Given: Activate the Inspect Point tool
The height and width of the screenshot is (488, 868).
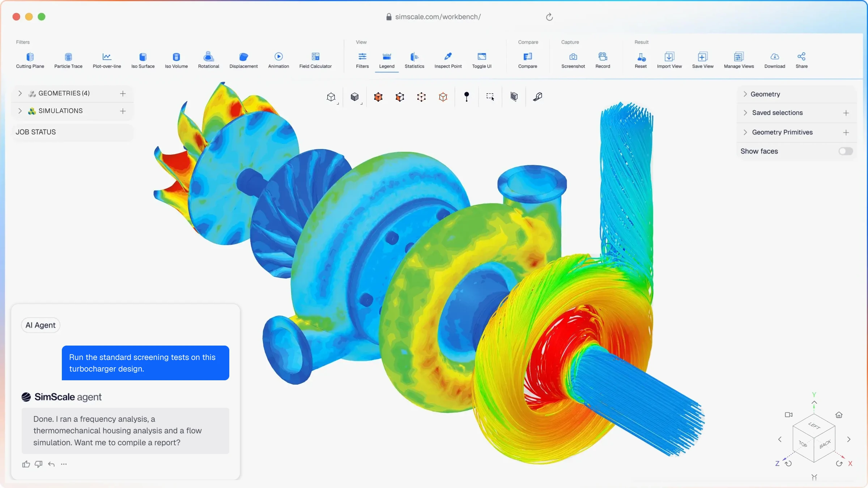Looking at the screenshot, I should pos(448,60).
